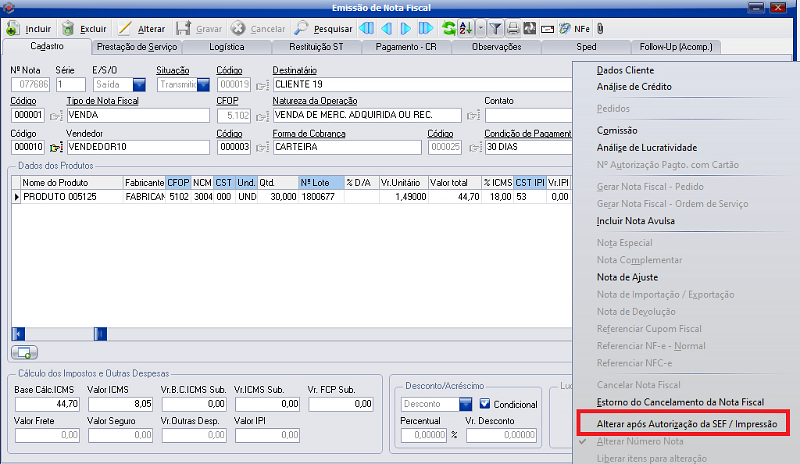Expand the Desconto combo box

click(466, 404)
